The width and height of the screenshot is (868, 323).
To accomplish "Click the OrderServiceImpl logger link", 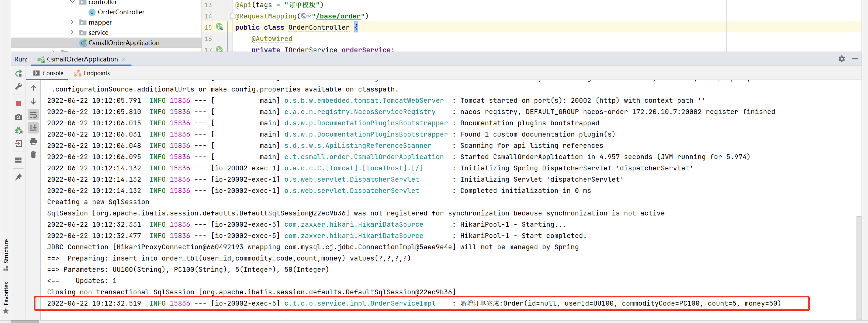I will pyautogui.click(x=360, y=303).
